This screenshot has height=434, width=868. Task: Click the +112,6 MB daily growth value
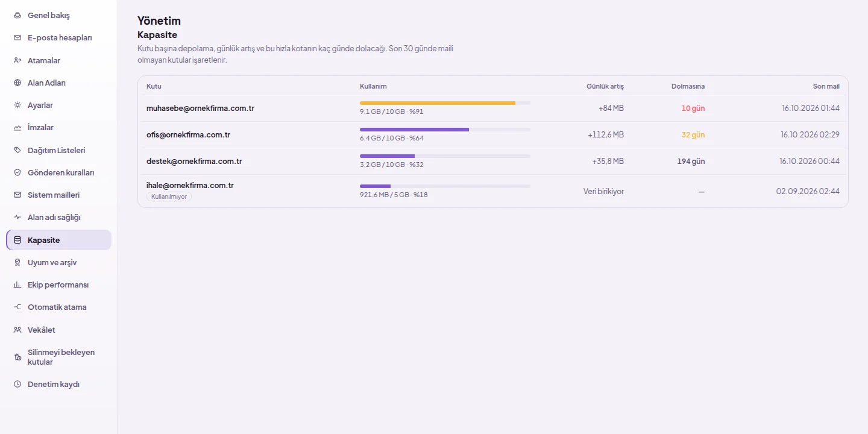[606, 135]
